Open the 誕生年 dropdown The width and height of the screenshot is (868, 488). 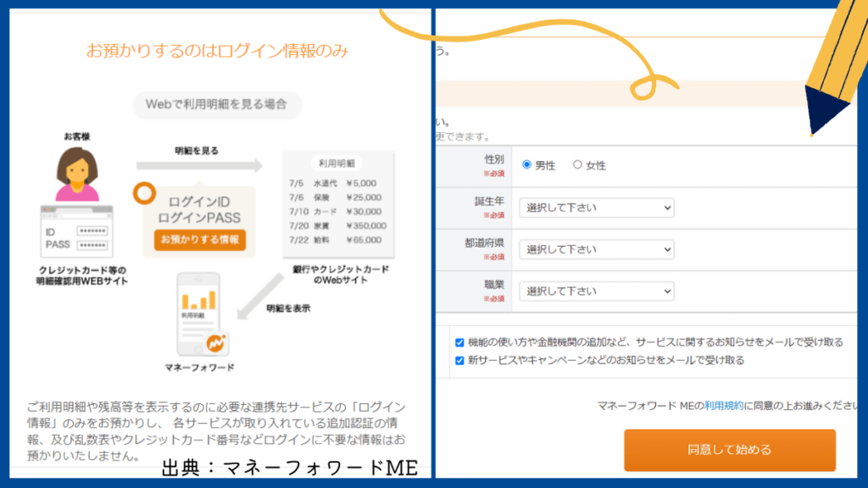(596, 208)
